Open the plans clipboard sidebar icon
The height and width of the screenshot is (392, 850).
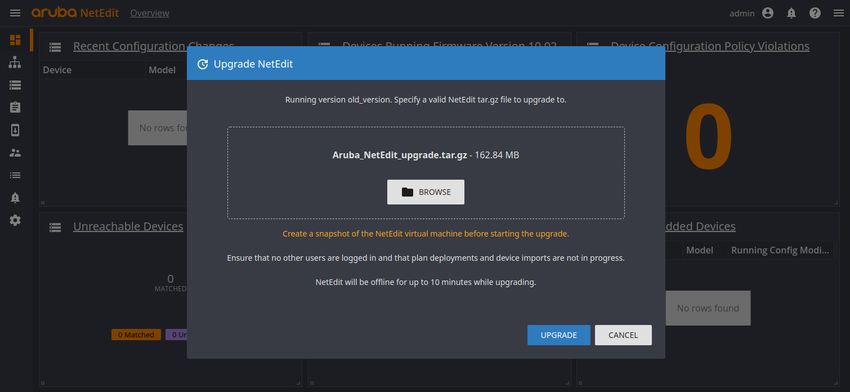(15, 107)
